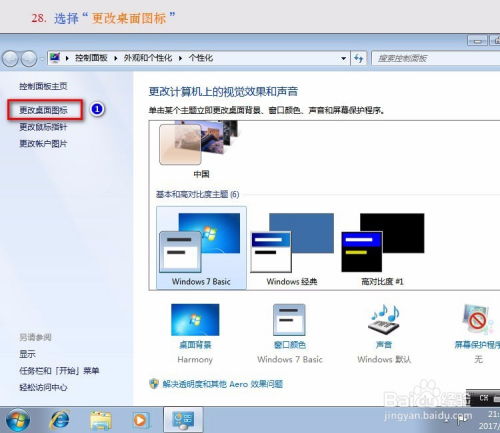Image resolution: width=500 pixels, height=433 pixels.
Task: Click the 更改桌面图标 link
Action: pos(43,110)
